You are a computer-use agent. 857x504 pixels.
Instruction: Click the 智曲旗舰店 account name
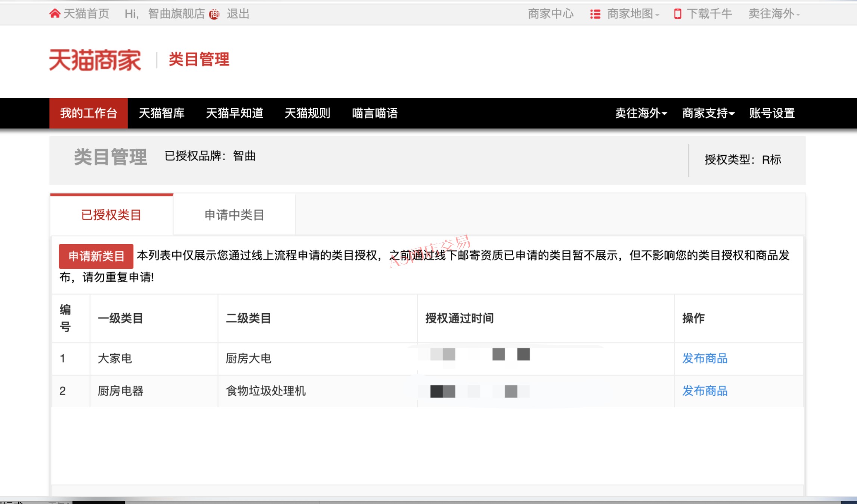click(176, 14)
